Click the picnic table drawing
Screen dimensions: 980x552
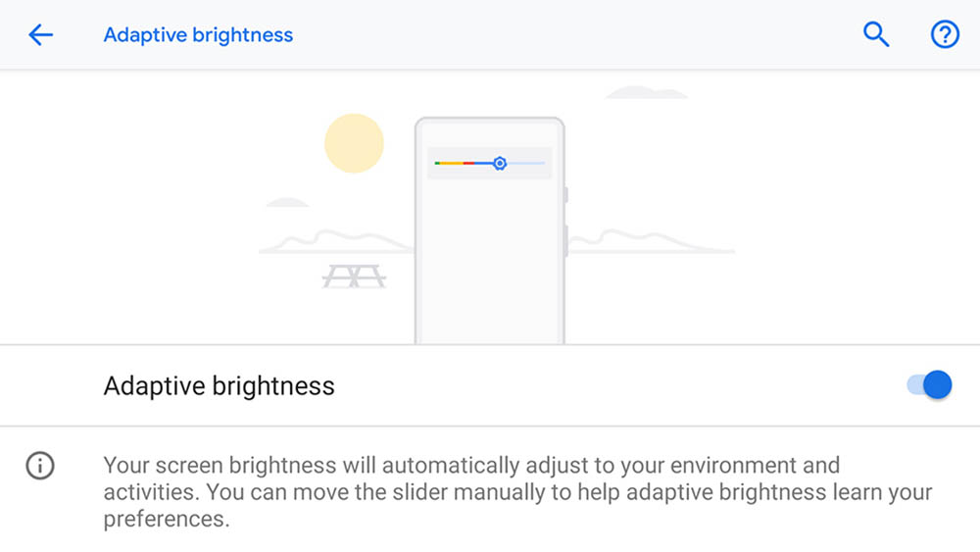[x=354, y=276]
